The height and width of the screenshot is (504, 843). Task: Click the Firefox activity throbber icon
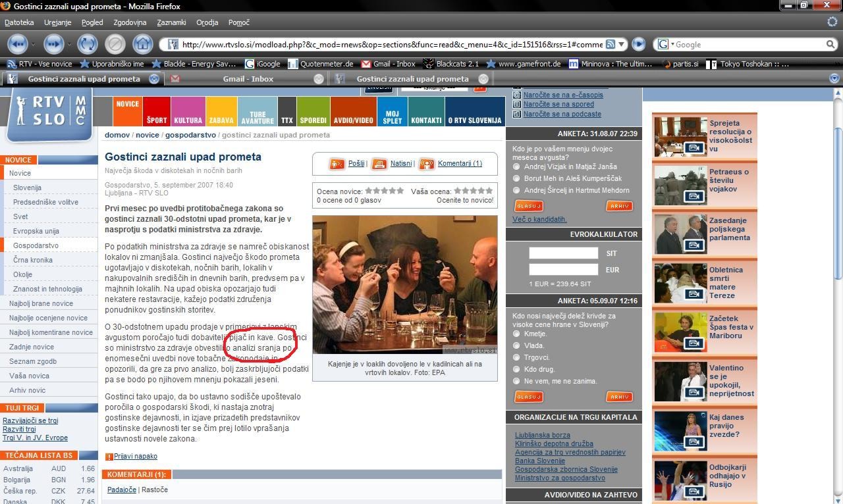832,22
